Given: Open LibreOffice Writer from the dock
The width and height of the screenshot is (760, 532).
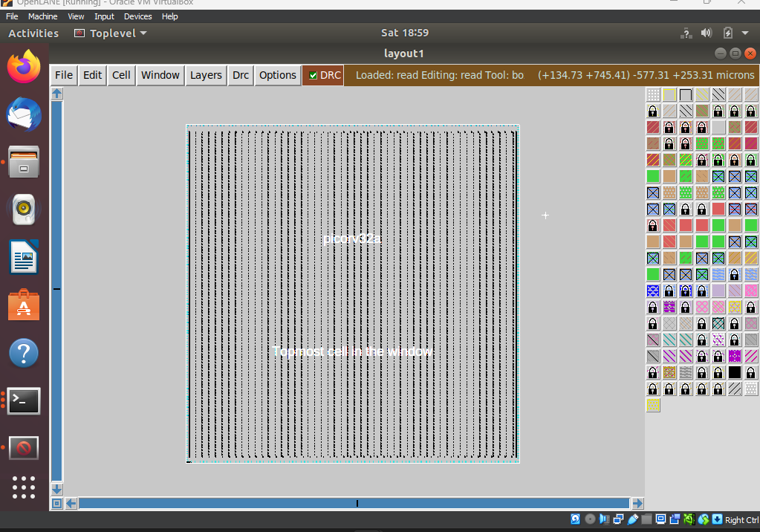Looking at the screenshot, I should [24, 257].
